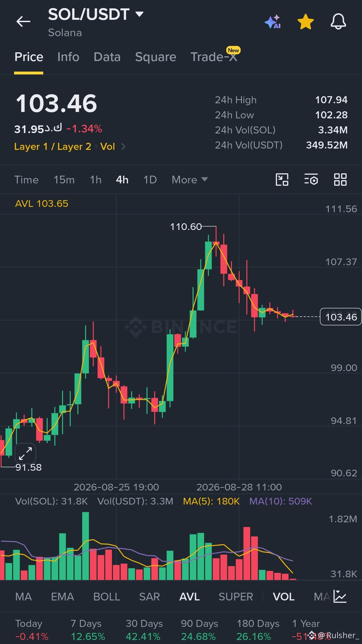Toggle the favorite star icon

click(306, 21)
